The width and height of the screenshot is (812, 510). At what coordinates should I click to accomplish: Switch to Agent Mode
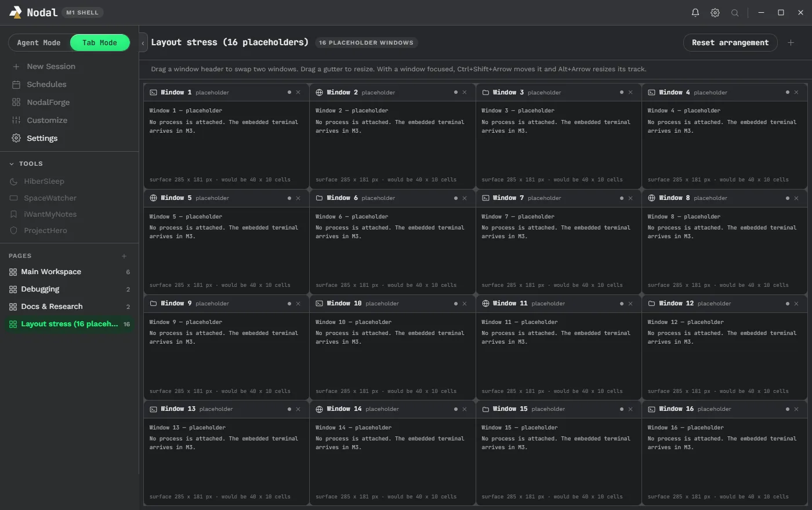39,42
